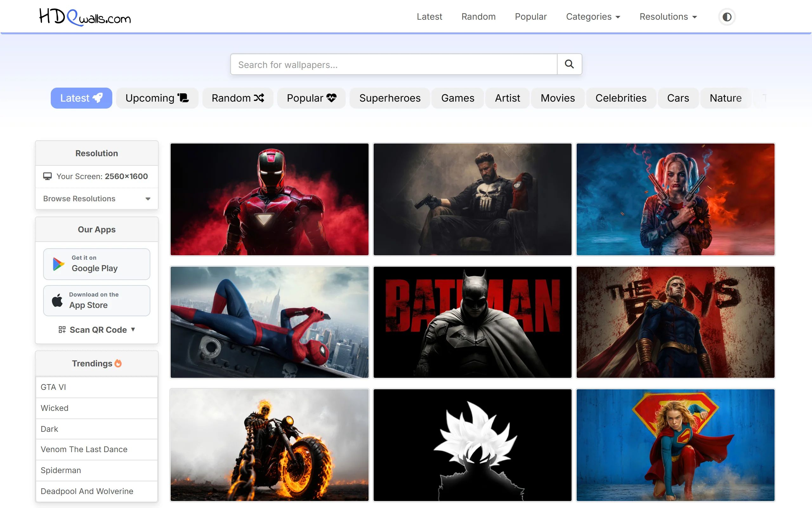Open the Wicked trending link

click(x=97, y=408)
